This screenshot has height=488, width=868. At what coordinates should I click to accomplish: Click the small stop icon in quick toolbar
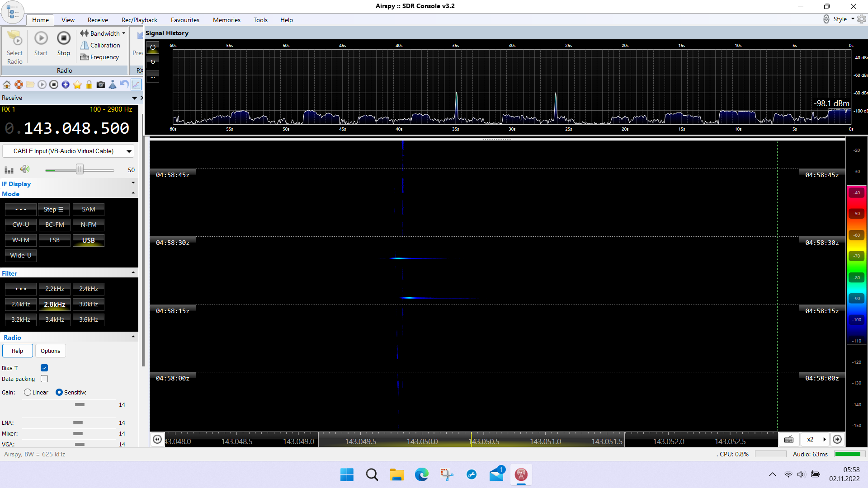[x=54, y=84]
